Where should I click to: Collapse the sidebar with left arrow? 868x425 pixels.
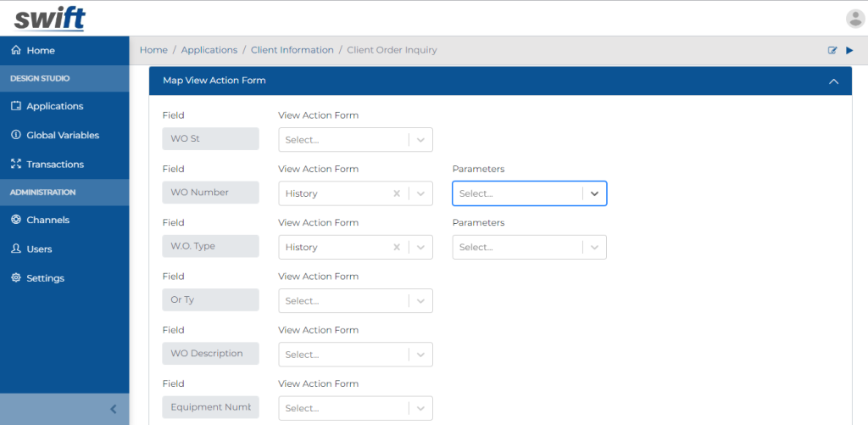click(114, 409)
